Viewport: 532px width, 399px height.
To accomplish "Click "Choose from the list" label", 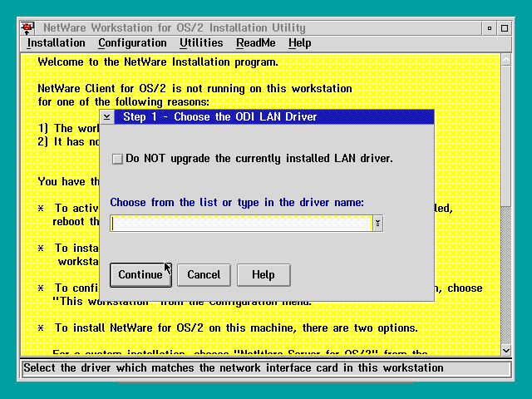I will click(x=237, y=203).
